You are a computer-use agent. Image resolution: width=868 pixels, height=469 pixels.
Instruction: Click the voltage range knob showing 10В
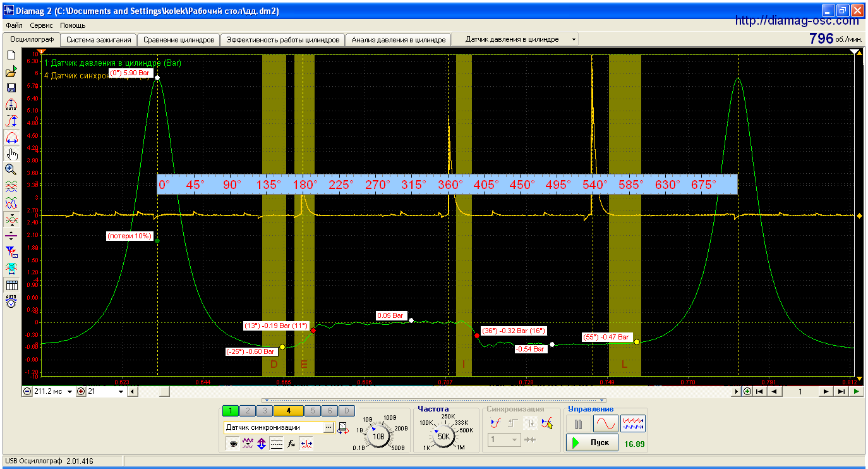378,435
